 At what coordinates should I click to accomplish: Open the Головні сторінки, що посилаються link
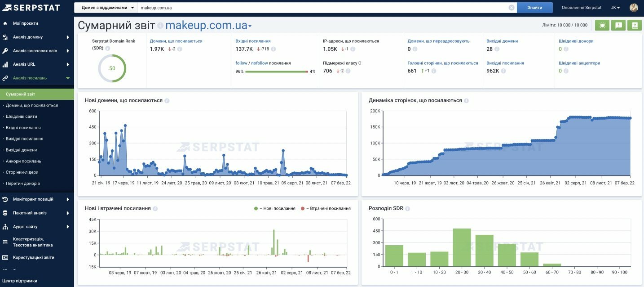[443, 63]
